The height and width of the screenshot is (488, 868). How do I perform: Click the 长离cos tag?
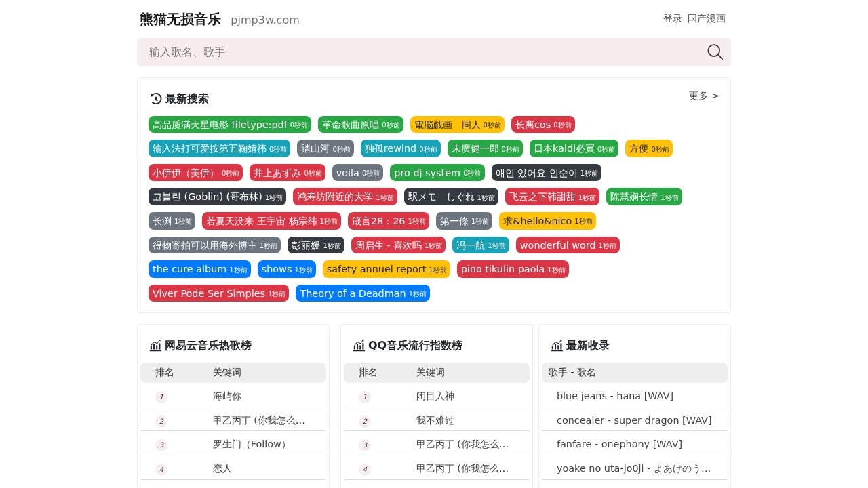point(543,125)
